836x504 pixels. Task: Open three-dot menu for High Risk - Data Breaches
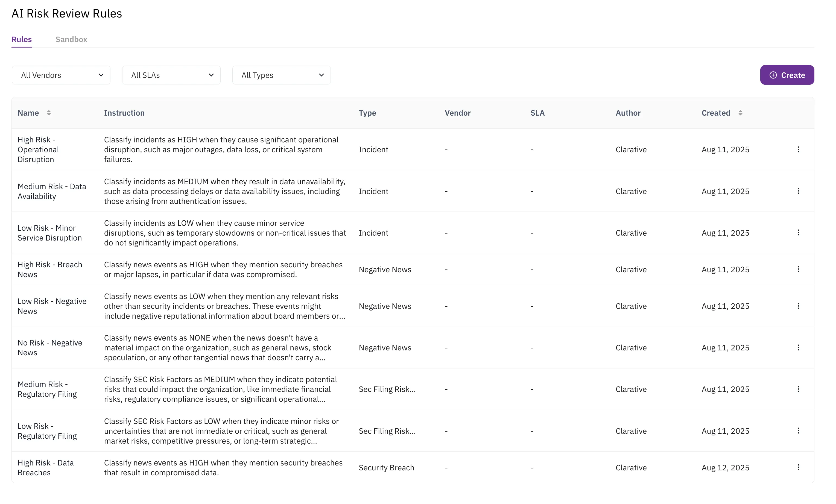798,467
